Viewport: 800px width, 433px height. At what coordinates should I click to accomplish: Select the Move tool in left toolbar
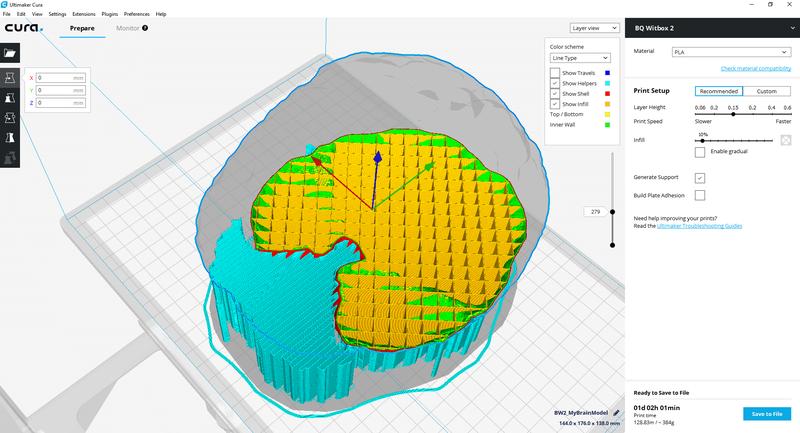point(11,77)
